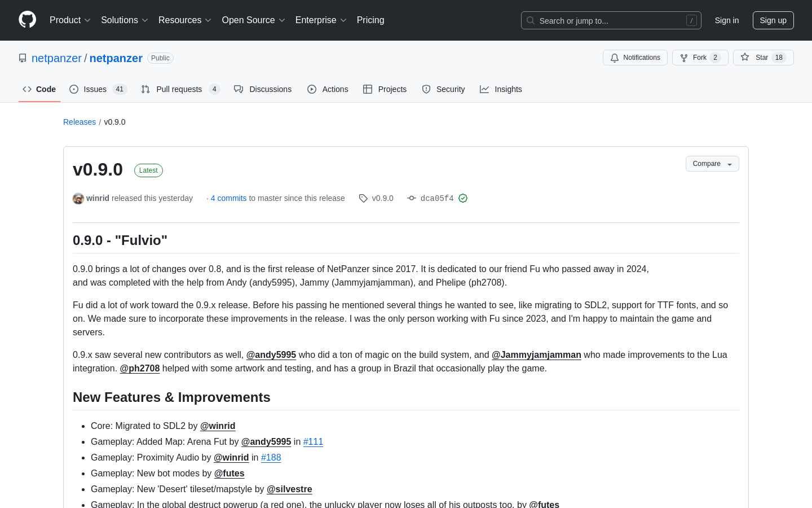Viewport: 812px width, 508px height.
Task: Expand the Solutions menu
Action: click(x=125, y=20)
